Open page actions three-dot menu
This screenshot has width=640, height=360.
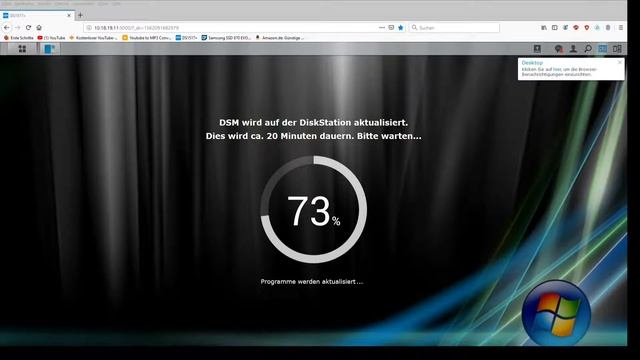(x=382, y=27)
